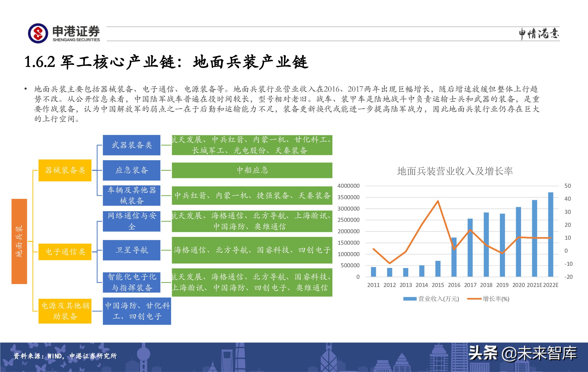Image resolution: width=588 pixels, height=372 pixels.
Task: Click the blue 智能化电子化与指挥装备 box
Action: coord(132,282)
